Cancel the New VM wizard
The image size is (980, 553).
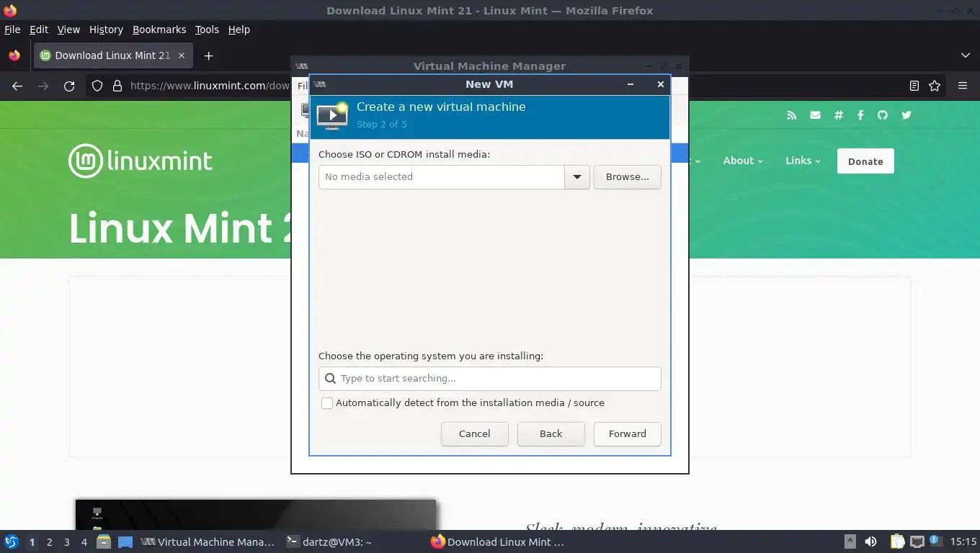[474, 434]
